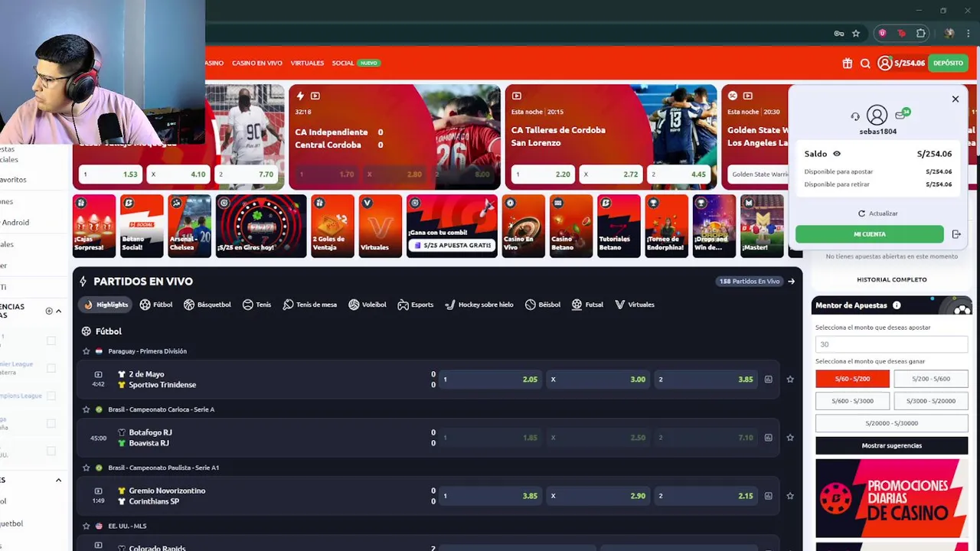
Task: Favorite the Botafogo RJ match star
Action: [x=790, y=438]
